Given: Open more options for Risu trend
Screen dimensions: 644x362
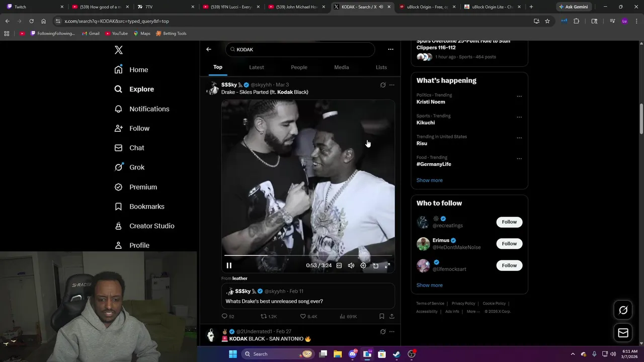Looking at the screenshot, I should tap(519, 138).
